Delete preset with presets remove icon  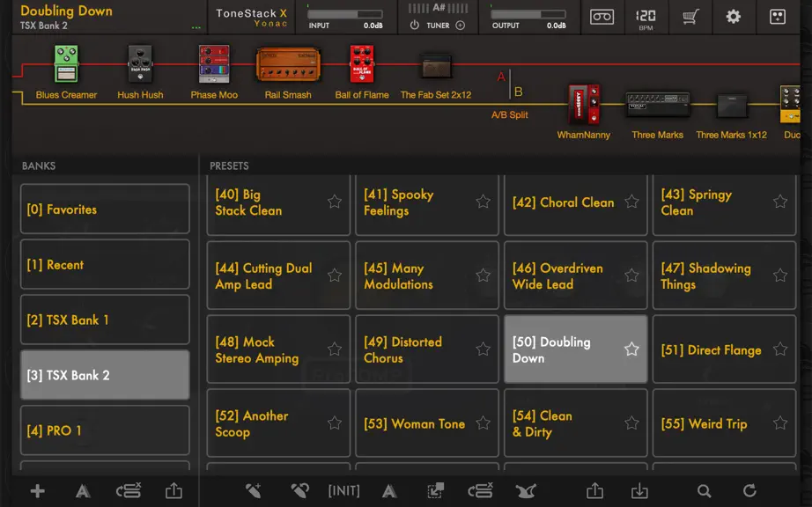tap(481, 490)
